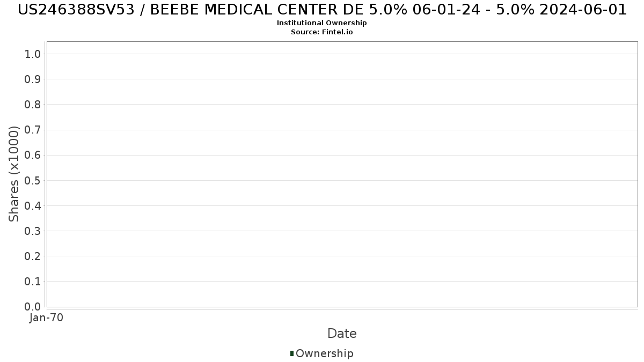Click the 0.4 y-axis tick label

pos(33,206)
